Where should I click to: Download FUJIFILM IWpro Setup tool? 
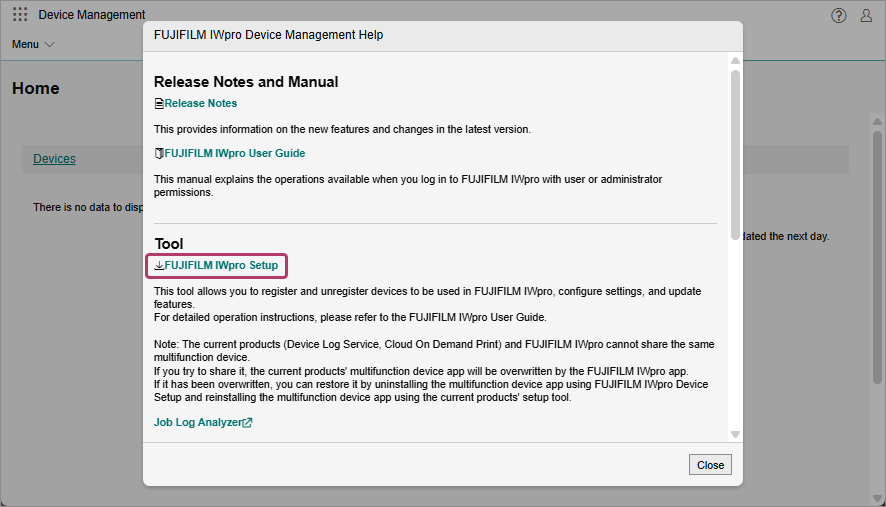point(221,265)
